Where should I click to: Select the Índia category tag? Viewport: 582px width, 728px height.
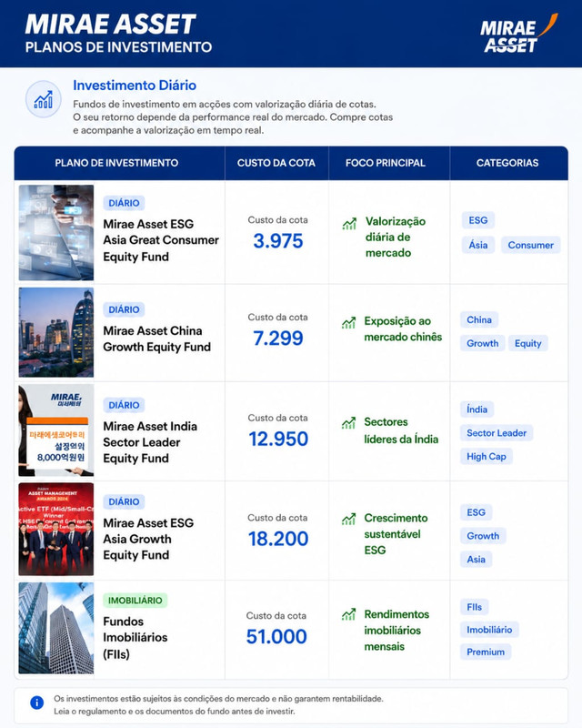477,409
